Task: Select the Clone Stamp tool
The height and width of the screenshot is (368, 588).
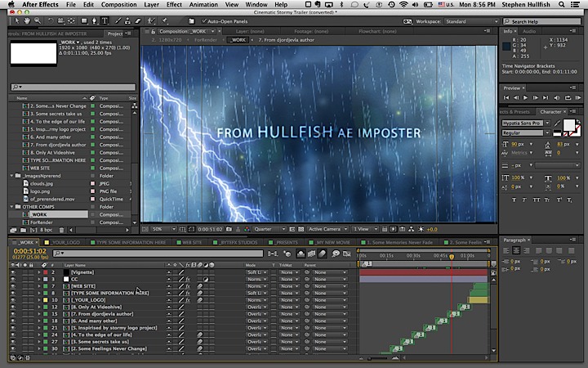Action: (128, 21)
